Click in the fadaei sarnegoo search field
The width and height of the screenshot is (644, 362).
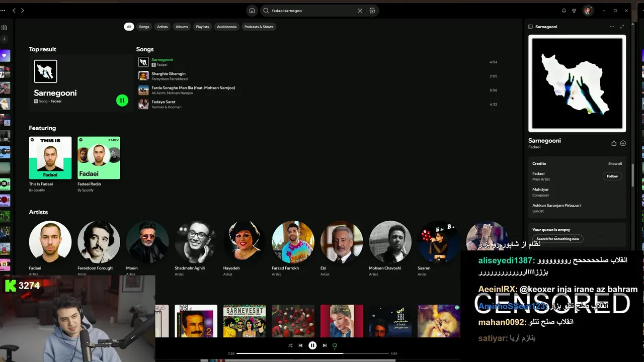(312, 11)
